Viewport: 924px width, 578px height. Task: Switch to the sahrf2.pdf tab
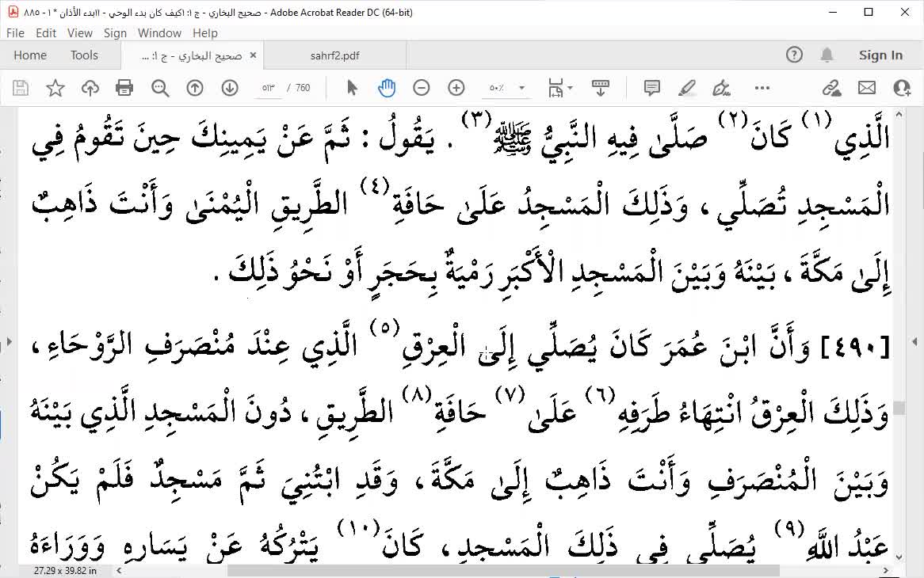[x=334, y=56]
